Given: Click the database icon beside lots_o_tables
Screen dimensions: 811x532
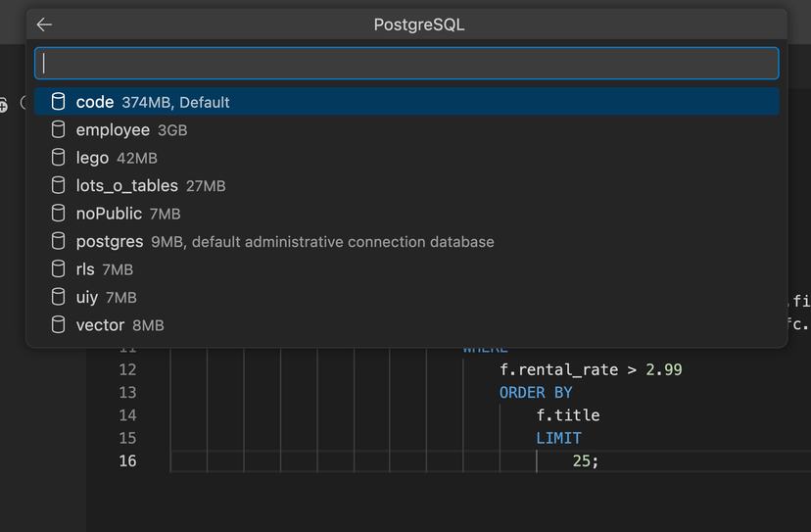Looking at the screenshot, I should click(59, 185).
